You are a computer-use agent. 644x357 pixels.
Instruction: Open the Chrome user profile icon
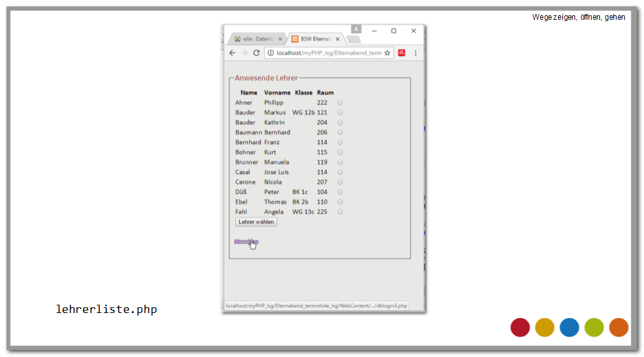[356, 29]
